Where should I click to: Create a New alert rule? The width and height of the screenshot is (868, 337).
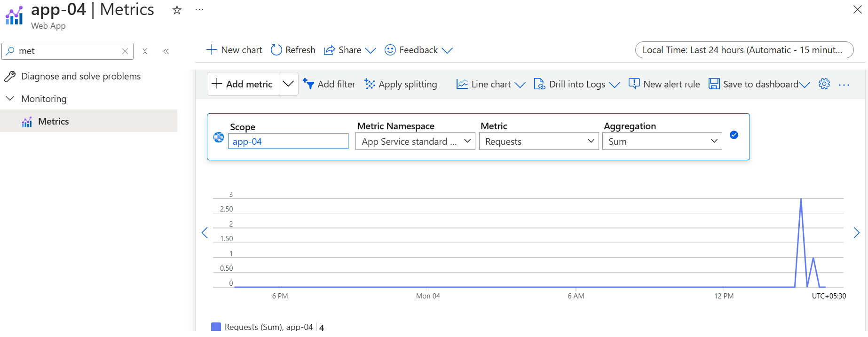pyautogui.click(x=664, y=84)
